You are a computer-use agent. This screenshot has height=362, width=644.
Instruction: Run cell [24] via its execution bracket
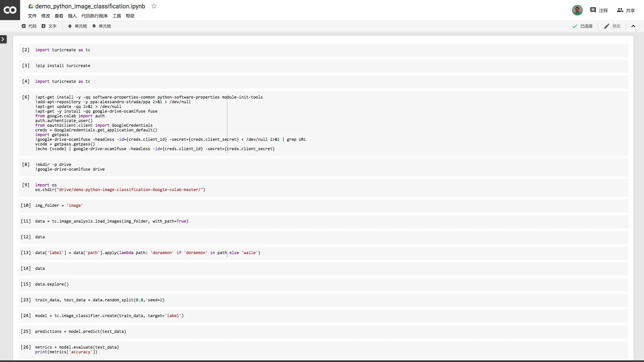coord(26,316)
